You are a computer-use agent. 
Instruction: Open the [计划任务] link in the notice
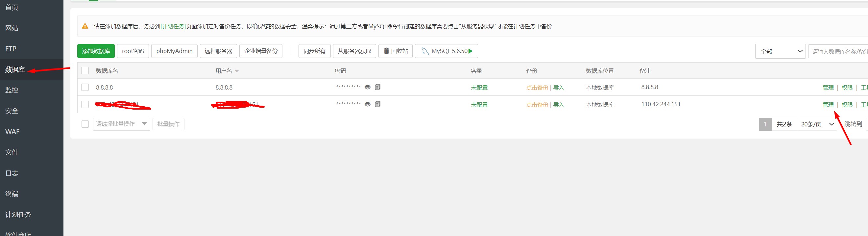point(173,26)
